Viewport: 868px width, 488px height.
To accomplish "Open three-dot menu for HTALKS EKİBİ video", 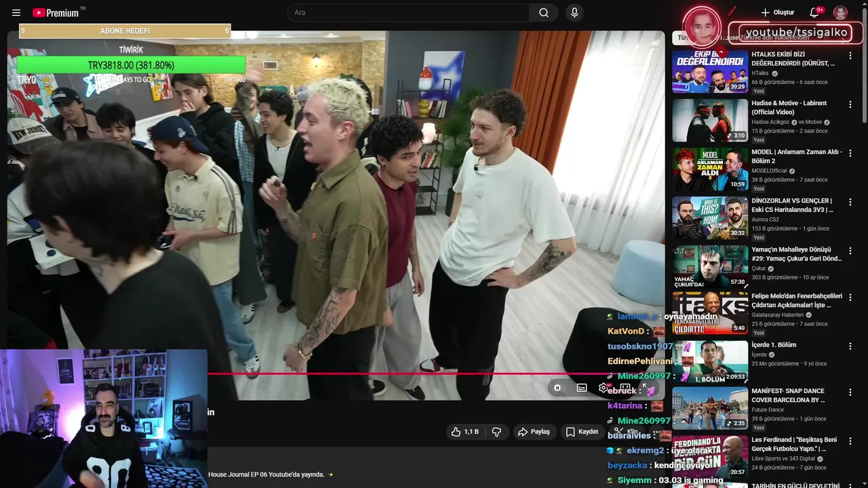I will click(x=850, y=56).
